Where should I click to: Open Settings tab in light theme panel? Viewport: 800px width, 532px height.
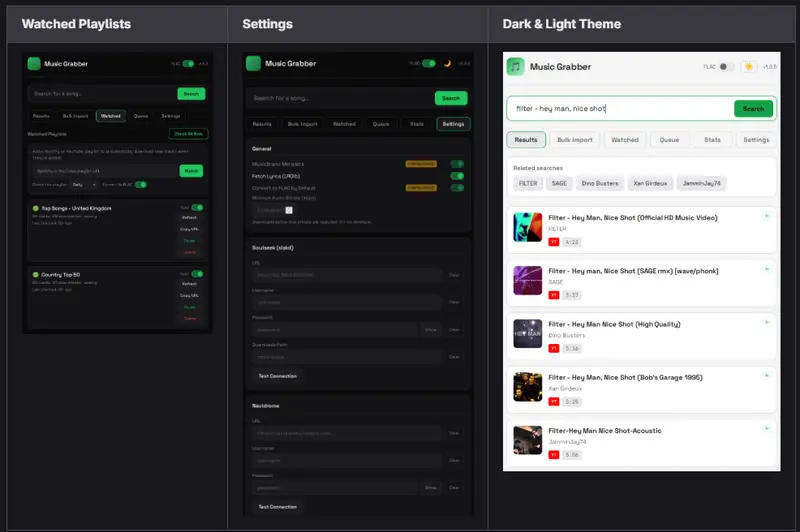tap(756, 140)
